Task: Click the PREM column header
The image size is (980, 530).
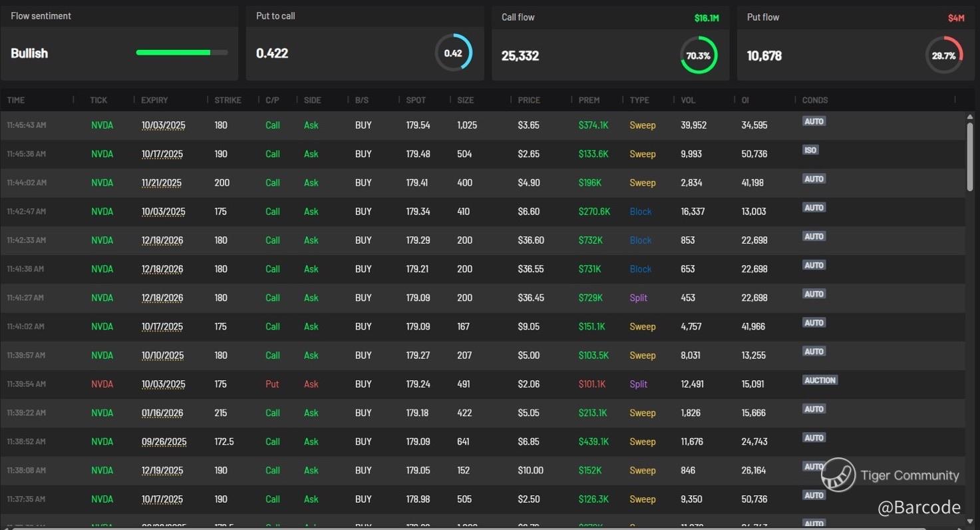Action: click(589, 100)
